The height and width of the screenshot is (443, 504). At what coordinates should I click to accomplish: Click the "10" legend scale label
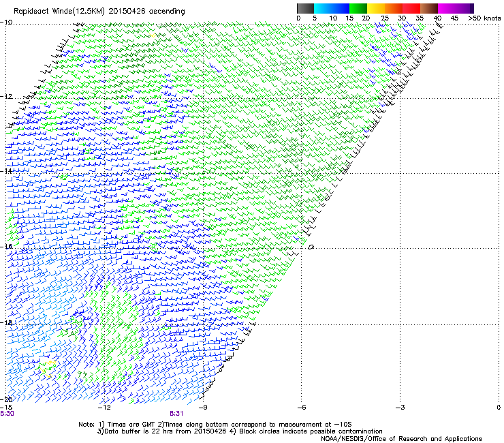333,18
